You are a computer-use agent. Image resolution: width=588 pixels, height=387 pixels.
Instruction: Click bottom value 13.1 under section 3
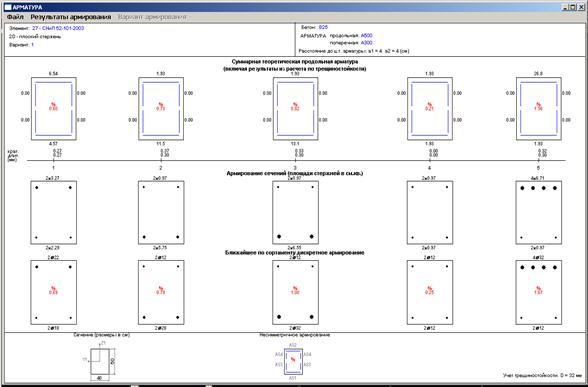click(x=296, y=144)
